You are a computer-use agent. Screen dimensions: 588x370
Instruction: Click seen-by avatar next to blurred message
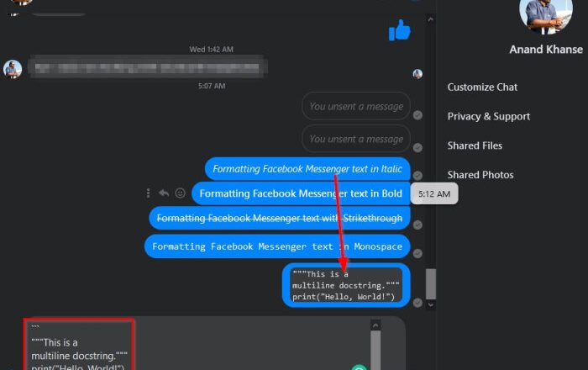tap(417, 73)
